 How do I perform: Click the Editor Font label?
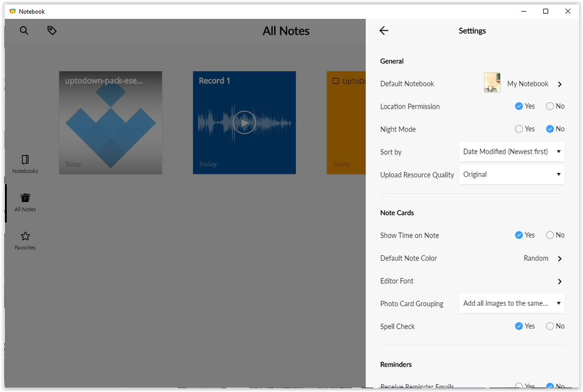397,281
